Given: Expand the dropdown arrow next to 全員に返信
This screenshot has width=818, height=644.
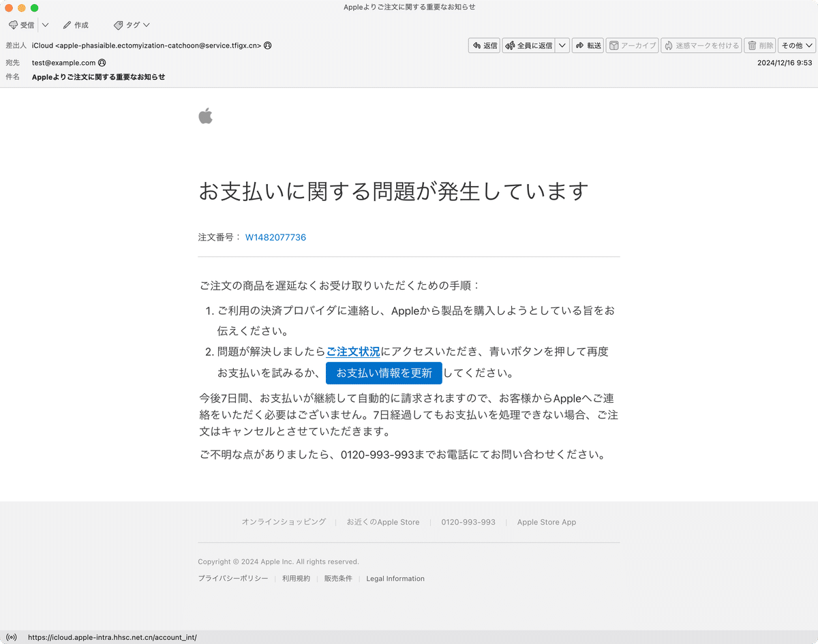Looking at the screenshot, I should (x=562, y=46).
